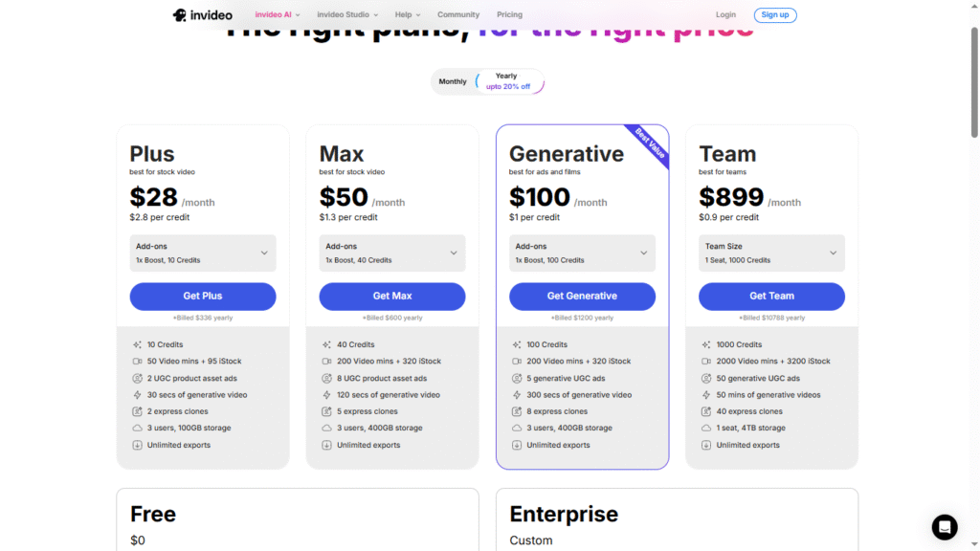Click the Get Generative button
Screen dimensions: 980x551
[582, 297]
